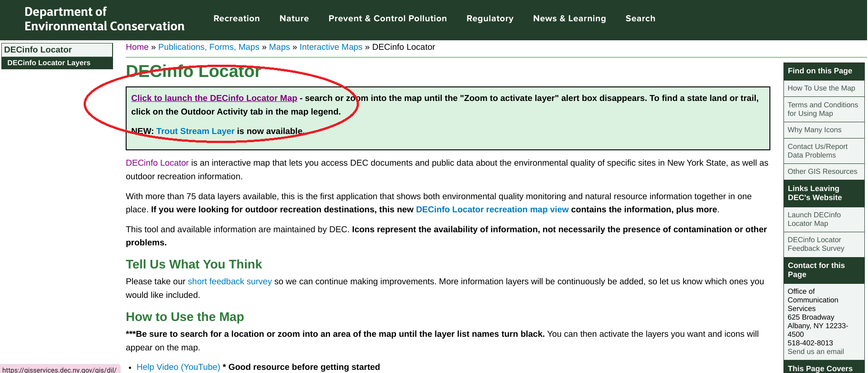Click the purple DECinfo Locator paragraph link
Viewport: 868px width, 373px height.
(157, 163)
